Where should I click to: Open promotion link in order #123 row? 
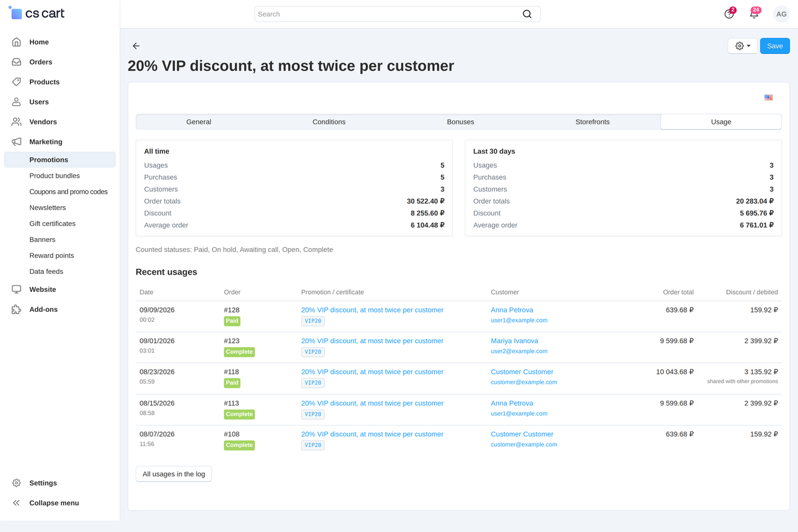(372, 341)
